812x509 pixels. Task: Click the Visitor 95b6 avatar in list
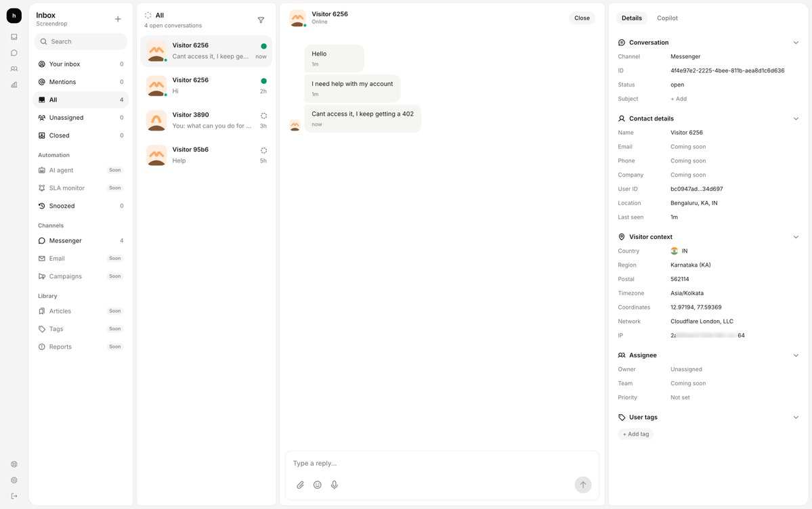(156, 155)
